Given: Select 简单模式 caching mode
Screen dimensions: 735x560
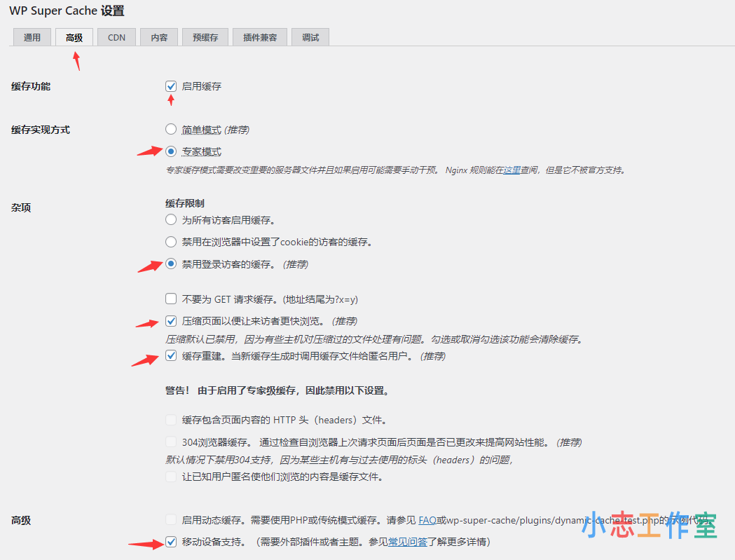Looking at the screenshot, I should [x=170, y=129].
